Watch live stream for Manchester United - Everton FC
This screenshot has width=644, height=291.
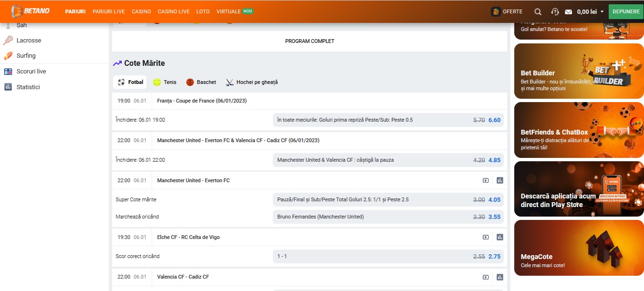(x=486, y=180)
